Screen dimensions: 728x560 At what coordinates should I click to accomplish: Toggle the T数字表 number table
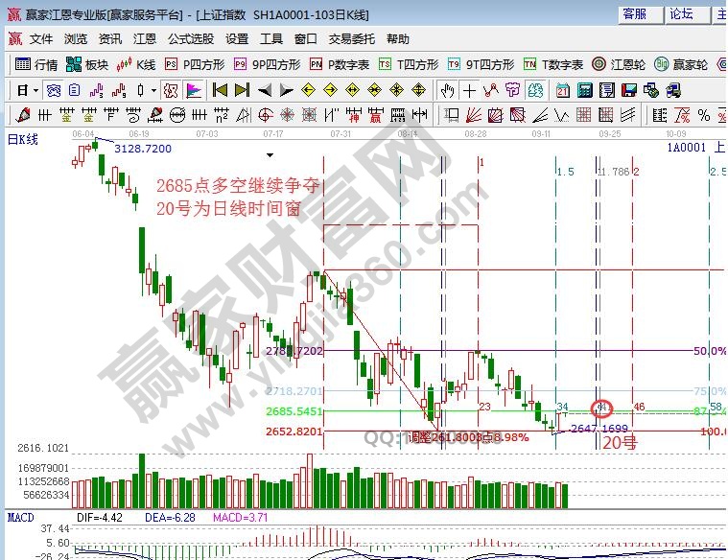click(552, 65)
